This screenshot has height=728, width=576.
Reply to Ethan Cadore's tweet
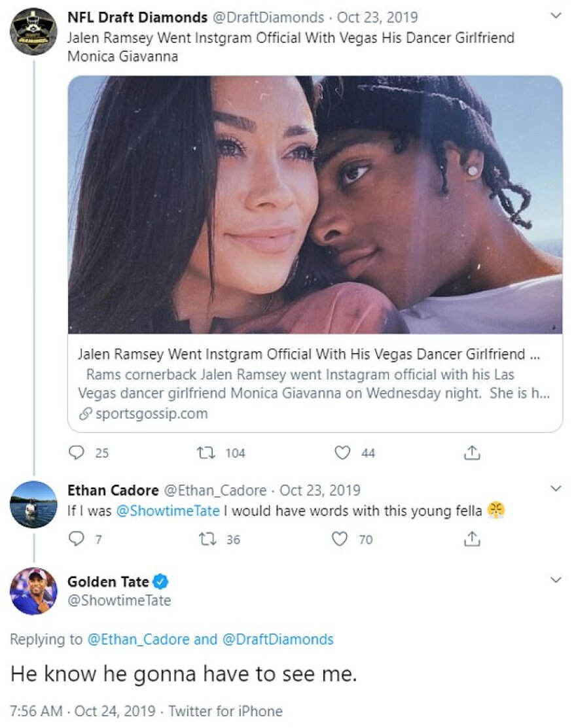coord(77,539)
